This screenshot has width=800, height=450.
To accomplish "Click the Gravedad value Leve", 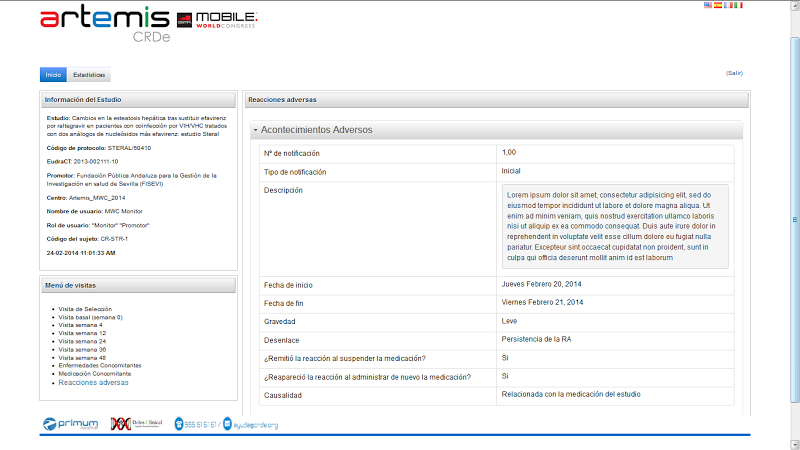I will 509,321.
